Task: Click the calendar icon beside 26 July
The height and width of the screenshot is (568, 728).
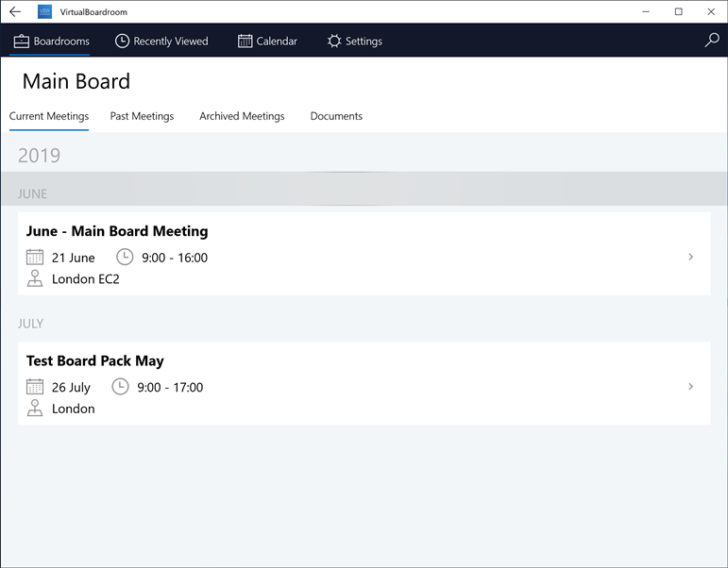Action: click(35, 387)
